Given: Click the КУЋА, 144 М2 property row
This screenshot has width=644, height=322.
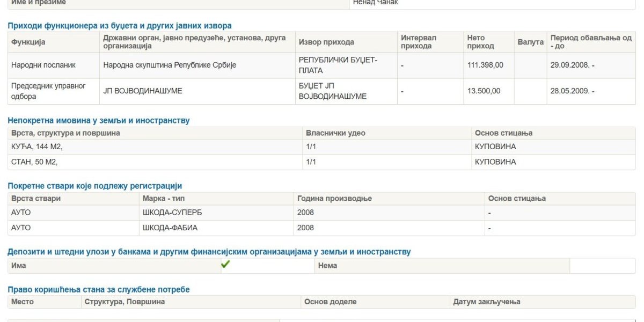Looking at the screenshot, I should 37,147.
